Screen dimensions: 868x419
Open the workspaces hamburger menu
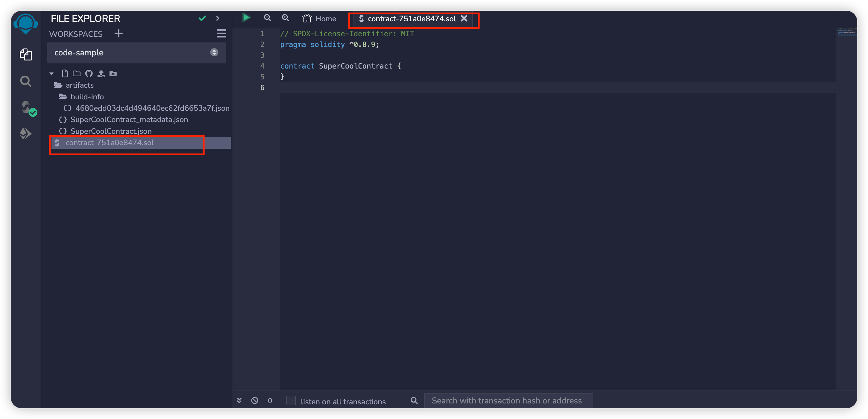(x=221, y=33)
